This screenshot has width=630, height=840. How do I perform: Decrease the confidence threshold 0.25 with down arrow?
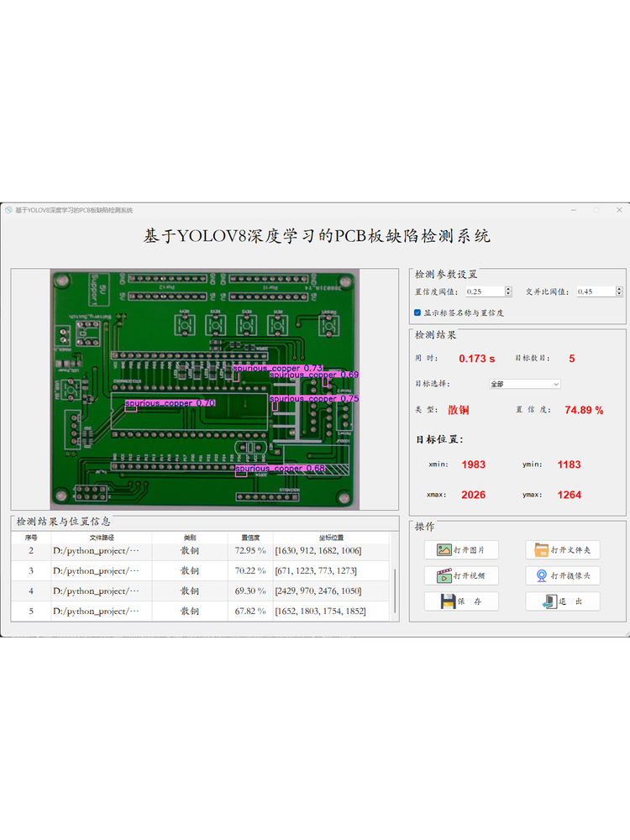508,293
